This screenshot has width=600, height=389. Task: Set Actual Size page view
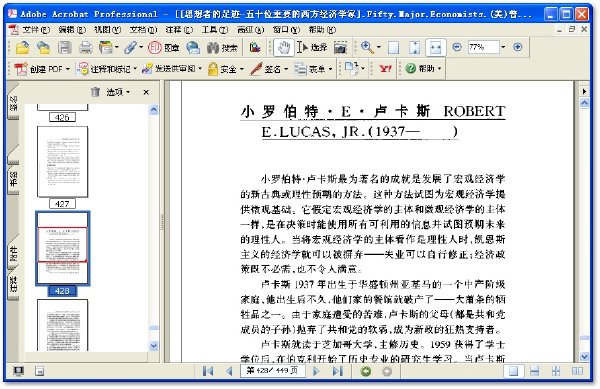click(393, 47)
